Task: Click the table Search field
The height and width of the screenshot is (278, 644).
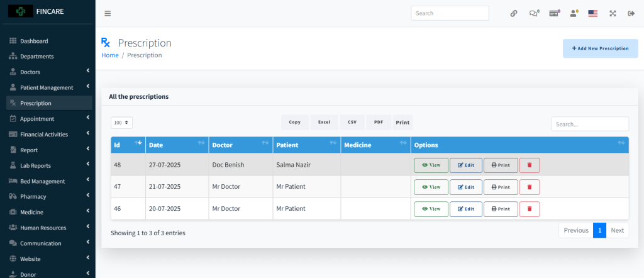Action: [589, 124]
